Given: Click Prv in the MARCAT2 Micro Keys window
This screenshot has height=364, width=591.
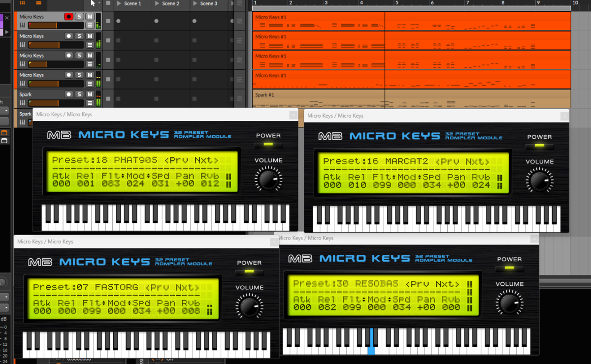Looking at the screenshot, I should point(447,161).
